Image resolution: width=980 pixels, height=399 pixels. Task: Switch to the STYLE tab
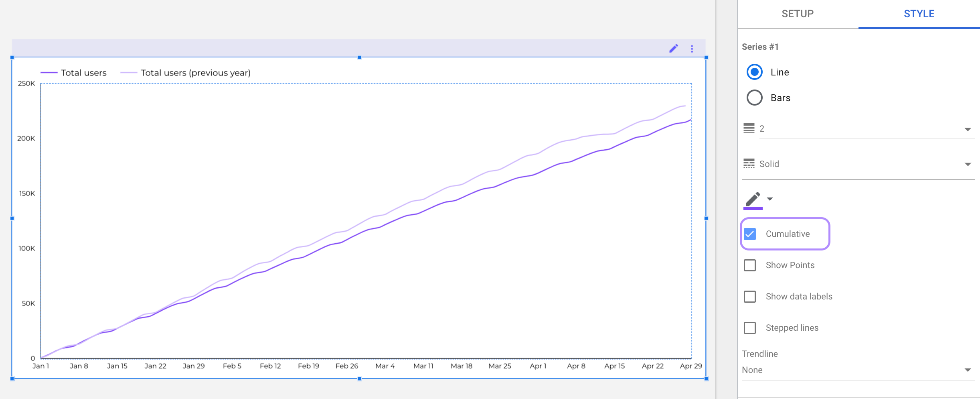coord(919,14)
